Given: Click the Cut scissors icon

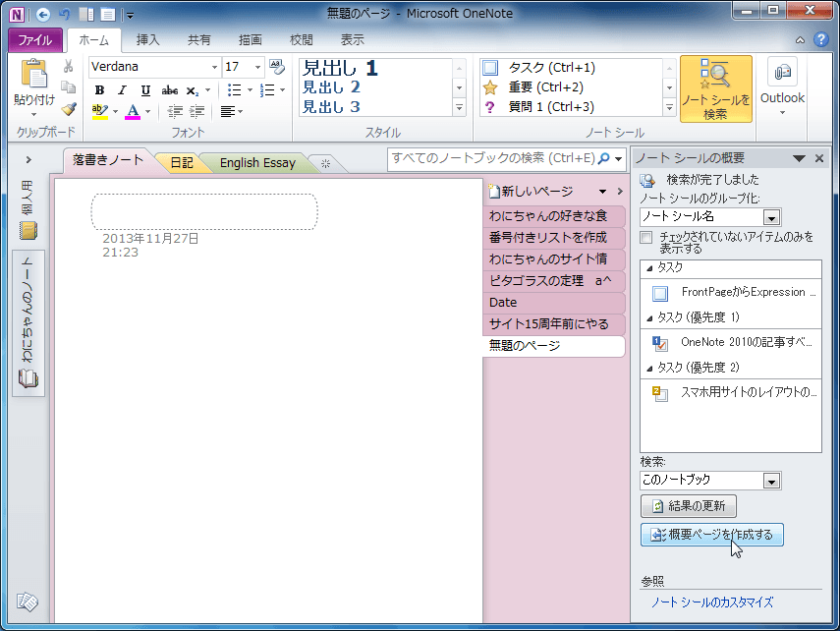Looking at the screenshot, I should tap(68, 66).
